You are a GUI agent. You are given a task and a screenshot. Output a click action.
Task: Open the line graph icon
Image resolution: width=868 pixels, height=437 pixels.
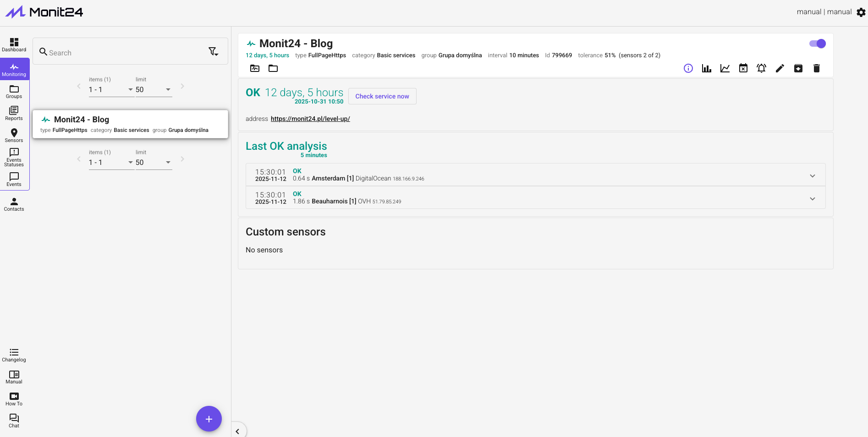click(x=725, y=68)
